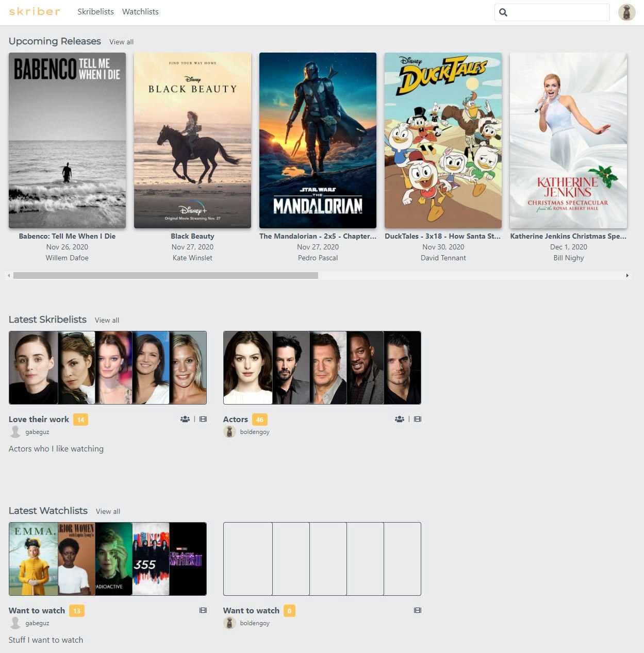Viewport: 644px width, 653px height.
Task: Click film icon on Actors list
Action: pyautogui.click(x=418, y=419)
